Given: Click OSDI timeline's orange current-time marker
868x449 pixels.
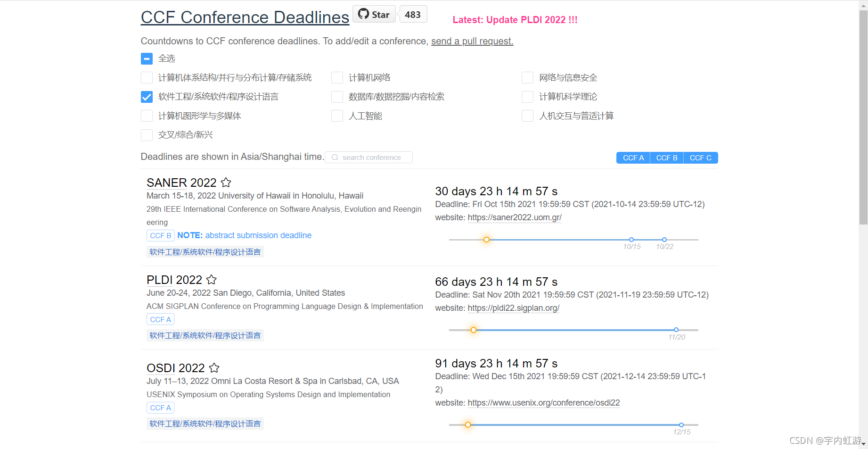Looking at the screenshot, I should tap(468, 425).
